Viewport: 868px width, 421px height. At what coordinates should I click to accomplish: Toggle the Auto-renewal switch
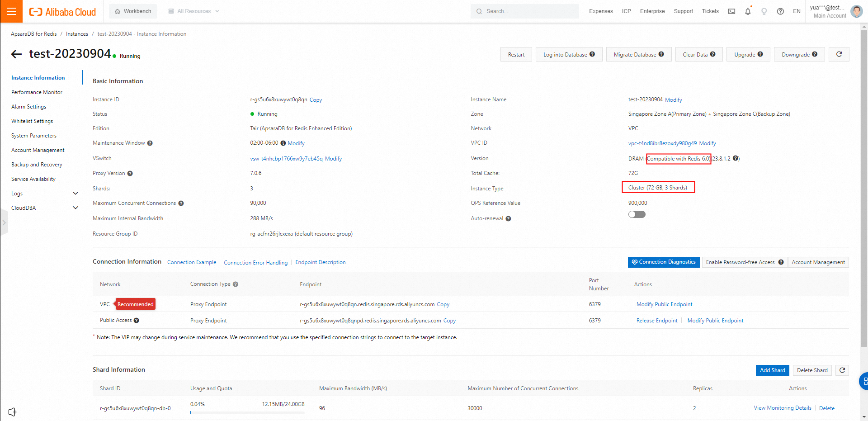637,214
